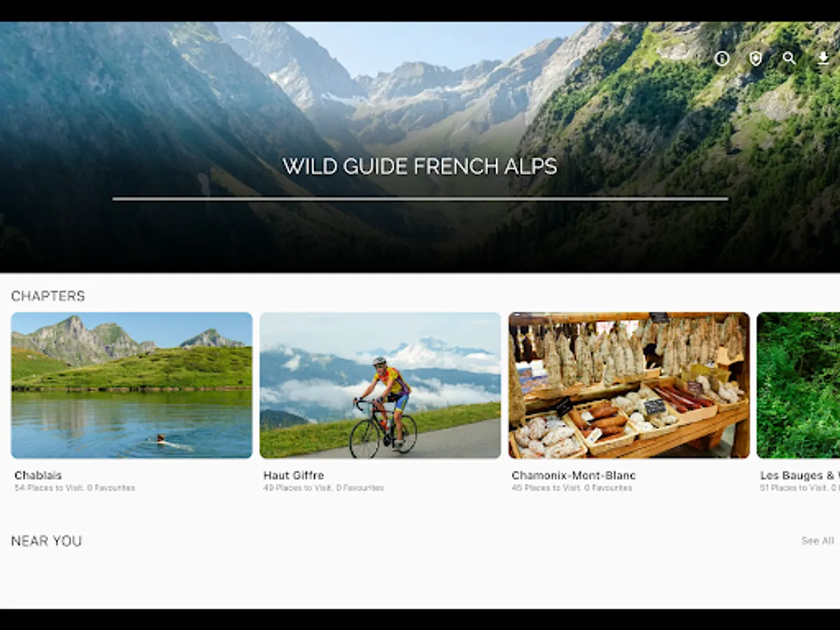The image size is (840, 630).
Task: Open the Chablais lake swimming thumbnail
Action: tap(132, 385)
